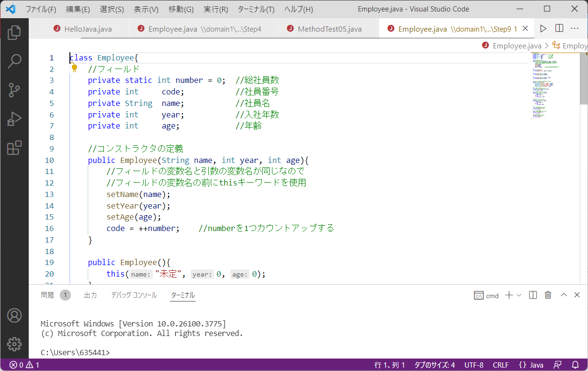The height and width of the screenshot is (371, 588).
Task: Open the Search view in activity bar
Action: 14,61
